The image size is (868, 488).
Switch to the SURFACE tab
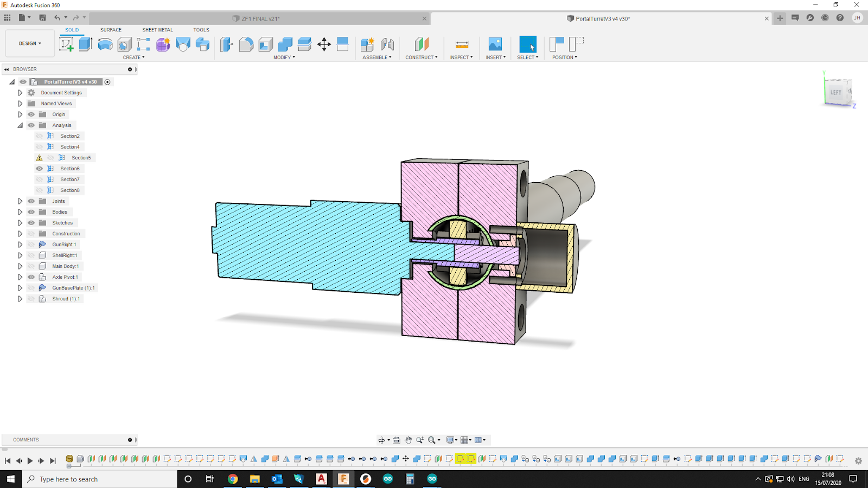111,30
